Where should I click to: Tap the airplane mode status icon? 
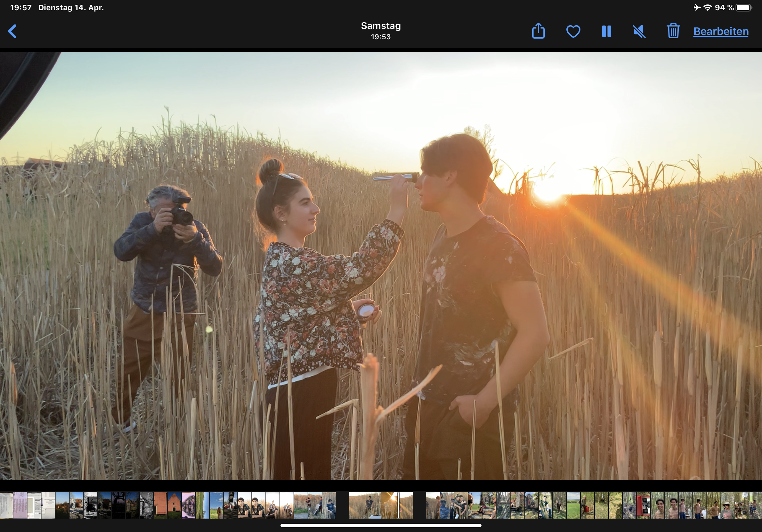pos(697,8)
